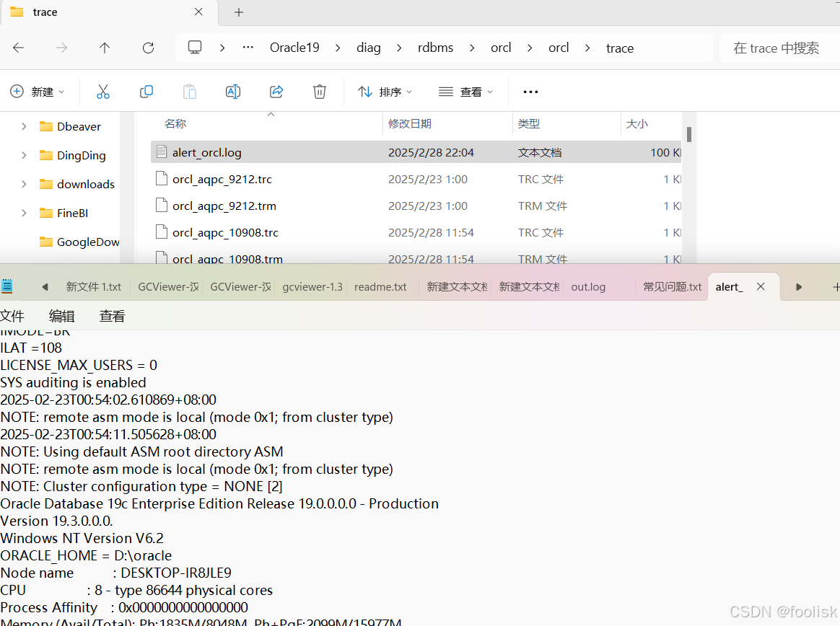Sort by 大小 column header
The image size is (840, 626).
pyautogui.click(x=637, y=124)
